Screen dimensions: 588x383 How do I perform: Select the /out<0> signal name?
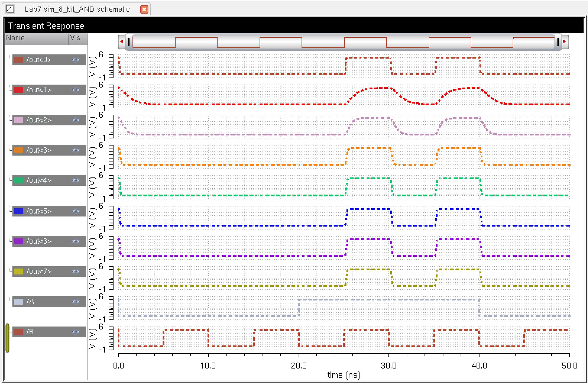click(39, 60)
